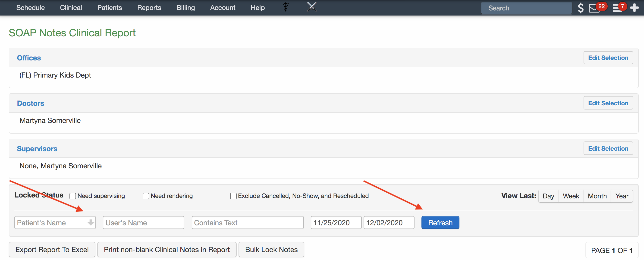Click Edit Selection for Offices
Screen dimensions: 644x260
[x=608, y=58]
